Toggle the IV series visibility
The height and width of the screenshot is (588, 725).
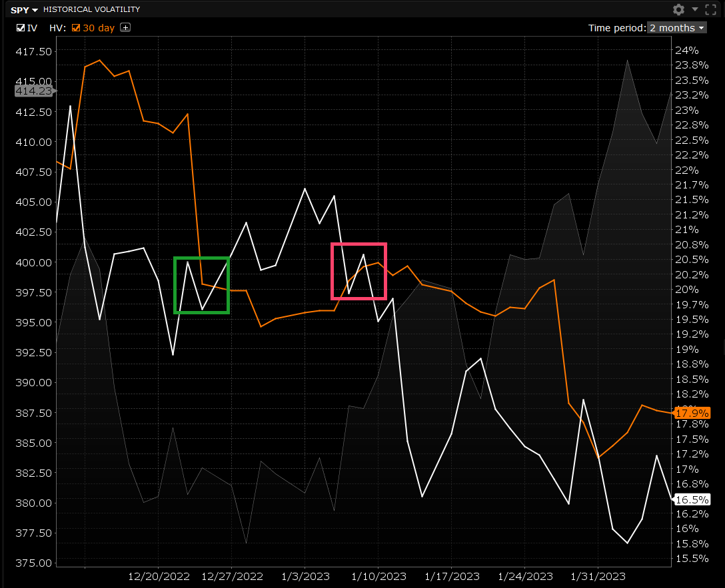coord(19,27)
